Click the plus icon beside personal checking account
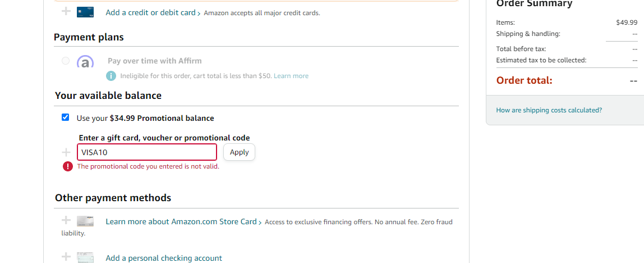 (66, 257)
